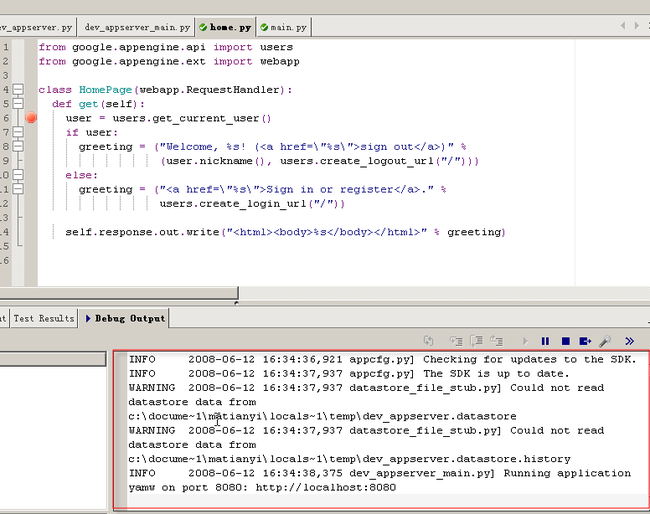
Task: Collapse the 'else:' fold marker
Action: click(x=18, y=175)
